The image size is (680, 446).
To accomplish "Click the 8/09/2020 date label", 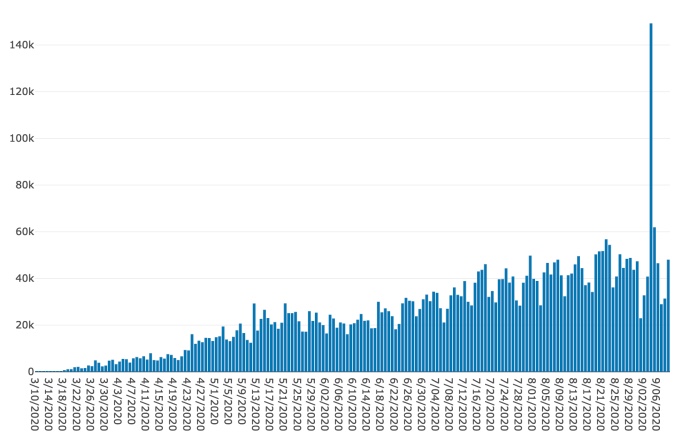I will click(x=559, y=404).
